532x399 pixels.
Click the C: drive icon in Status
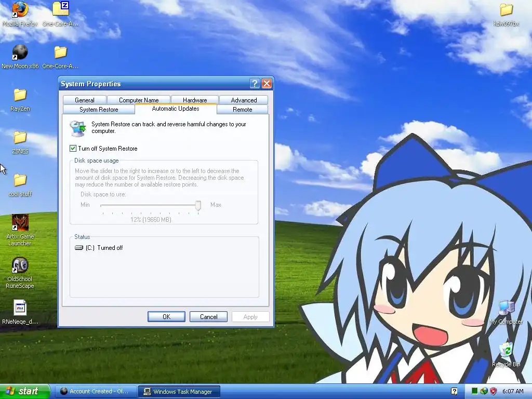coord(79,248)
